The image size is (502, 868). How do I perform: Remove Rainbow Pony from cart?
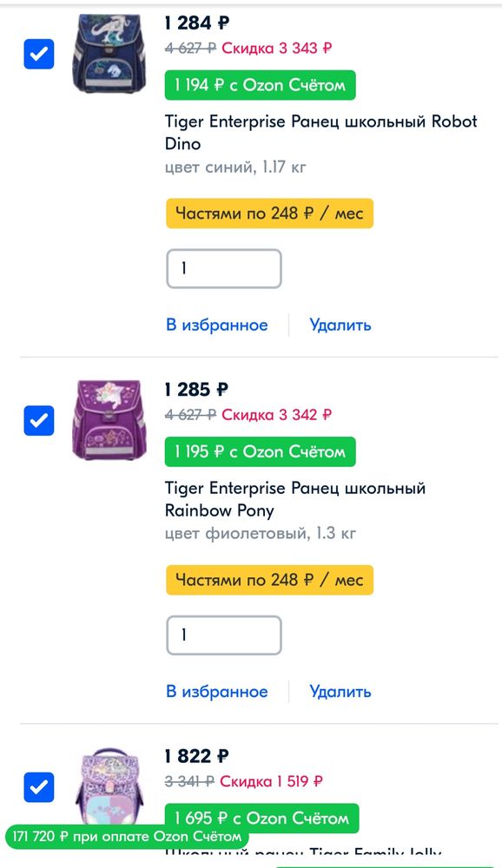click(x=339, y=691)
